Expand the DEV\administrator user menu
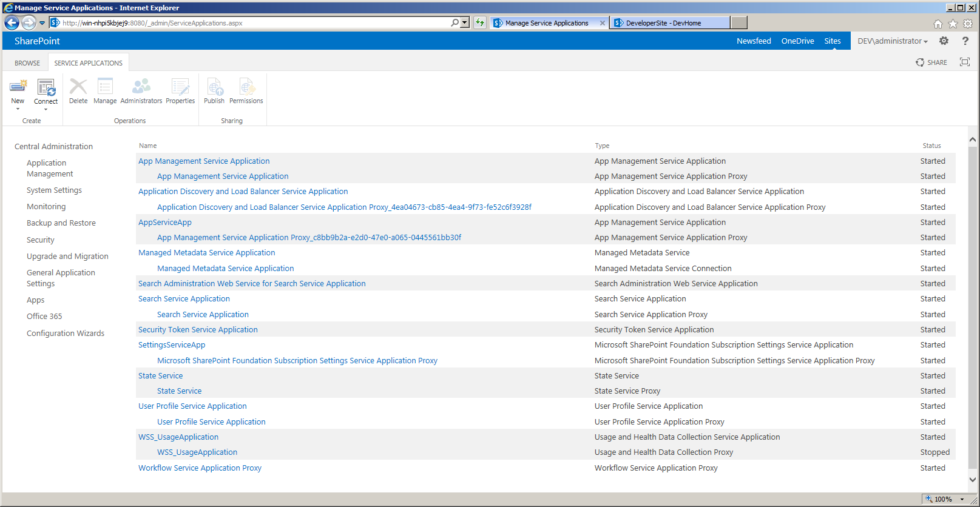 tap(893, 41)
